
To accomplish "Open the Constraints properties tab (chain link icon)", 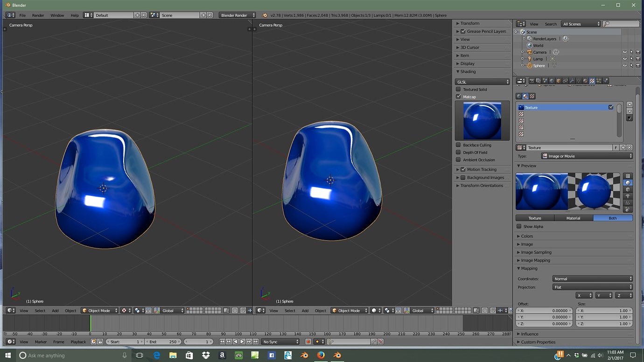I will pyautogui.click(x=565, y=81).
